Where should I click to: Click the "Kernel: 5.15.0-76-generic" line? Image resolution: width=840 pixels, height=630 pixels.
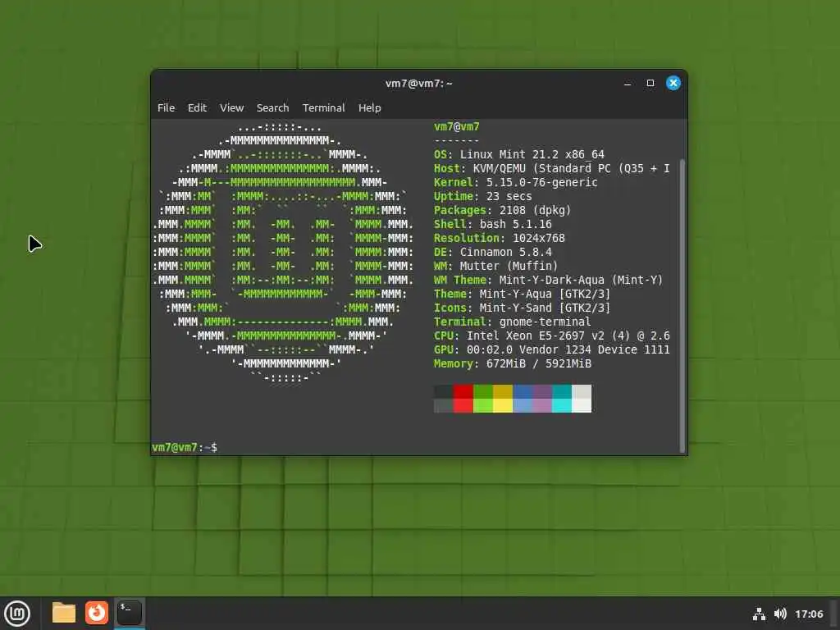[515, 183]
